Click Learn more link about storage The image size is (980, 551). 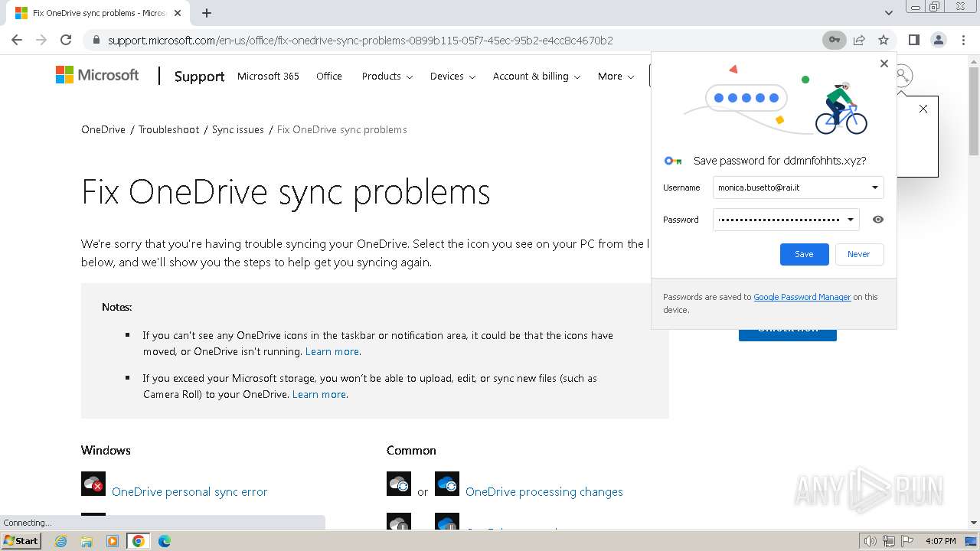[319, 394]
